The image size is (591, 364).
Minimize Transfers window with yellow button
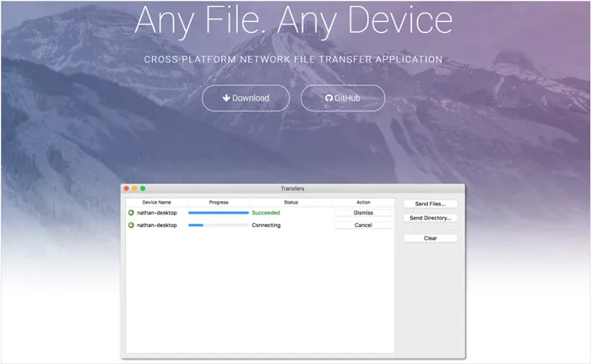[134, 188]
